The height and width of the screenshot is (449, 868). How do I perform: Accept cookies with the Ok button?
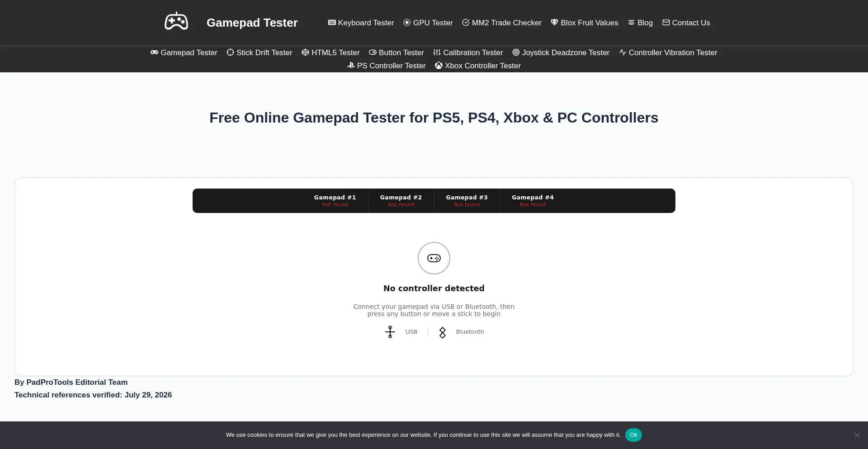click(633, 435)
